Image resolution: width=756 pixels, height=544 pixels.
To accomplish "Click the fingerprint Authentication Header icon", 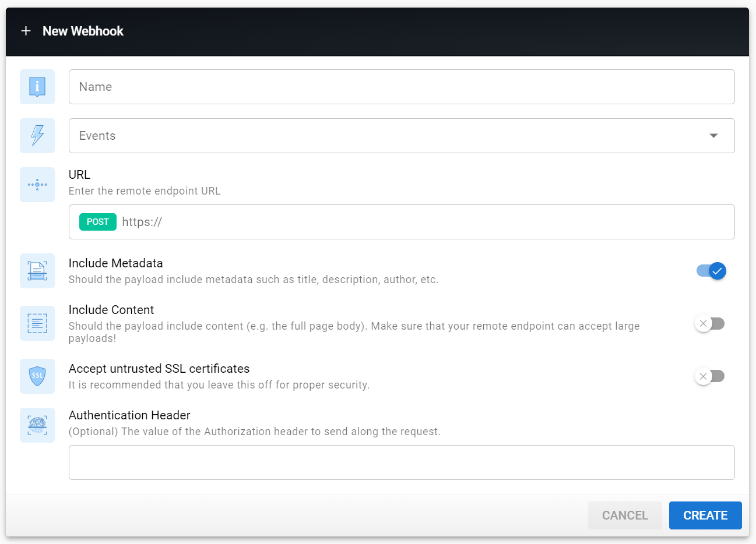I will (37, 425).
